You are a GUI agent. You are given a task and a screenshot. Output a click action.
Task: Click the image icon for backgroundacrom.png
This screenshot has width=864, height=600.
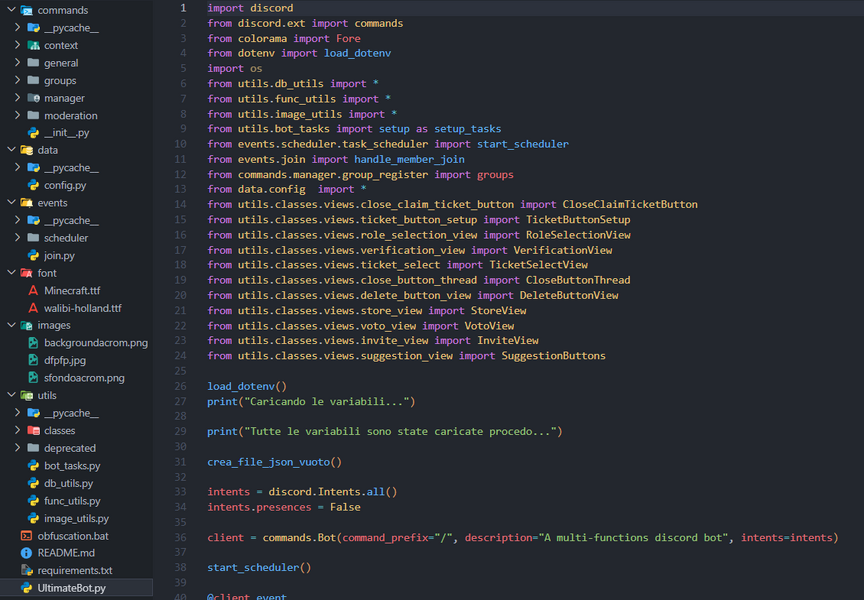(x=33, y=343)
